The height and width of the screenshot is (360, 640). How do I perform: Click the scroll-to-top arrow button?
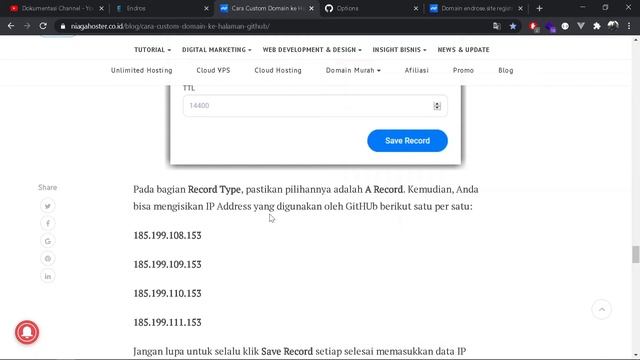click(602, 310)
